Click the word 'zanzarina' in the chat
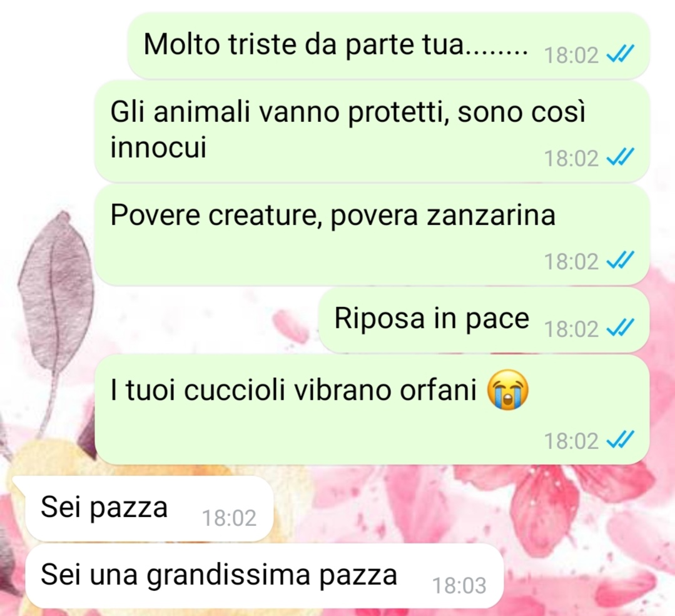Image resolution: width=675 pixels, height=616 pixels. pyautogui.click(x=490, y=215)
